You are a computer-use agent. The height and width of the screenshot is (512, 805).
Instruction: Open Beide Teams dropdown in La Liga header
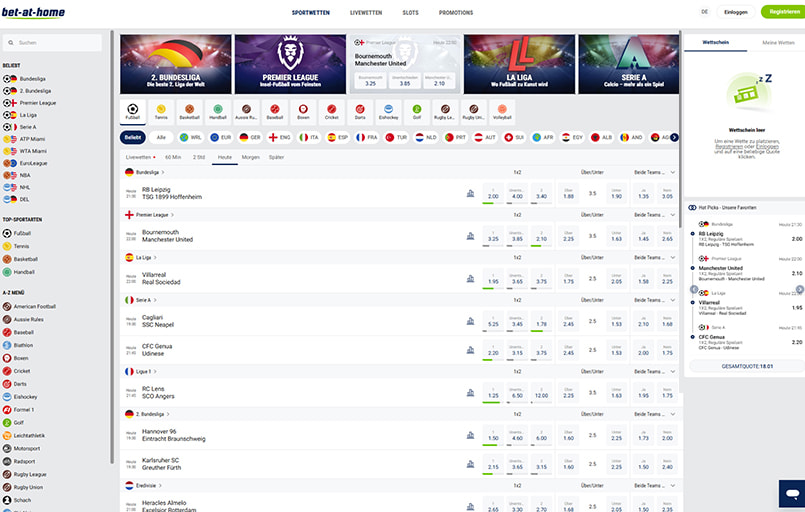coord(655,258)
